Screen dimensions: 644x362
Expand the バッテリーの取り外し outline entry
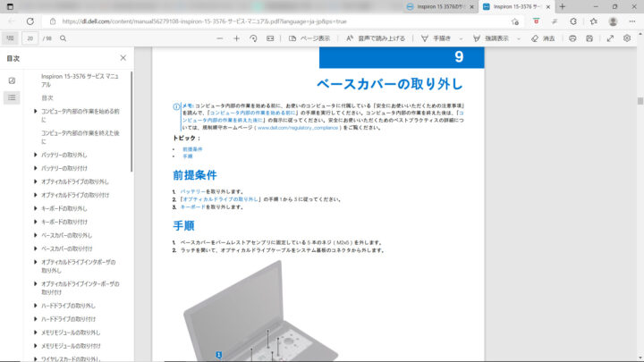click(35, 155)
